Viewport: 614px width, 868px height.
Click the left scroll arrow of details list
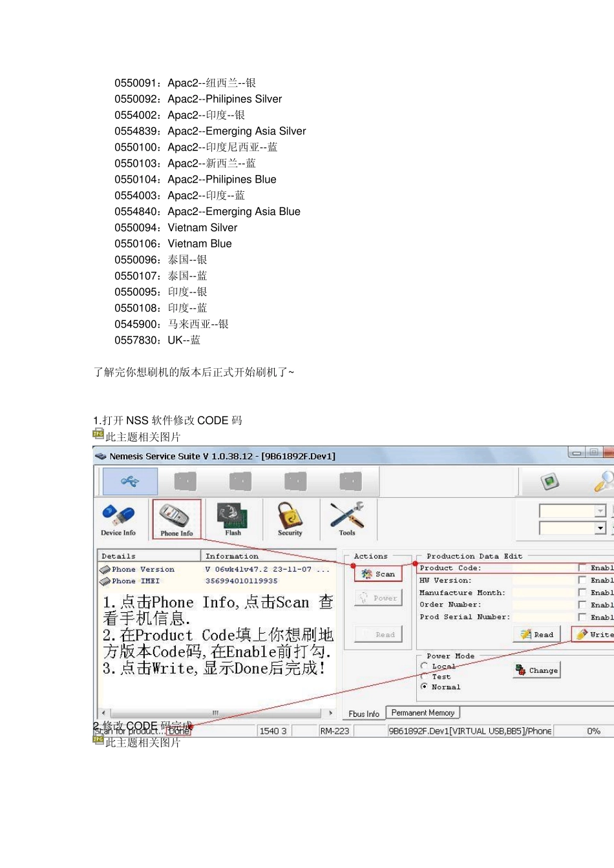coord(103,713)
